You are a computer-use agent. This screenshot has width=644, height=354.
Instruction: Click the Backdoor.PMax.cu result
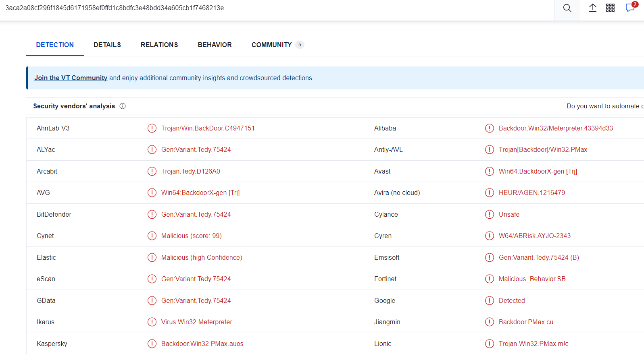coord(526,322)
